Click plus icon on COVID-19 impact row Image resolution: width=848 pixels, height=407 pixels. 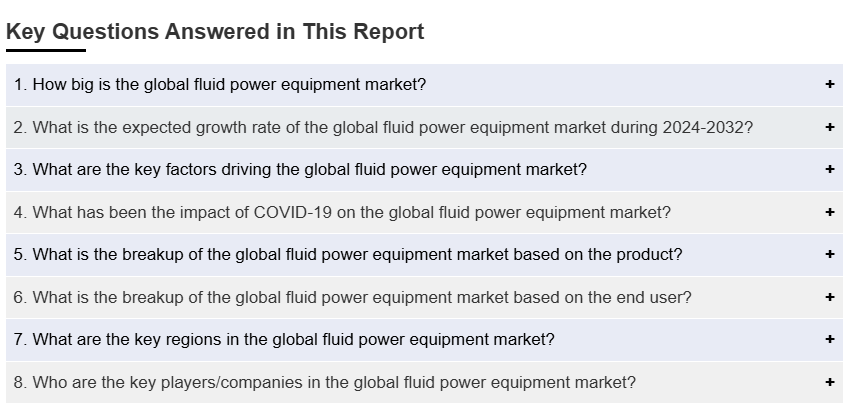point(829,212)
